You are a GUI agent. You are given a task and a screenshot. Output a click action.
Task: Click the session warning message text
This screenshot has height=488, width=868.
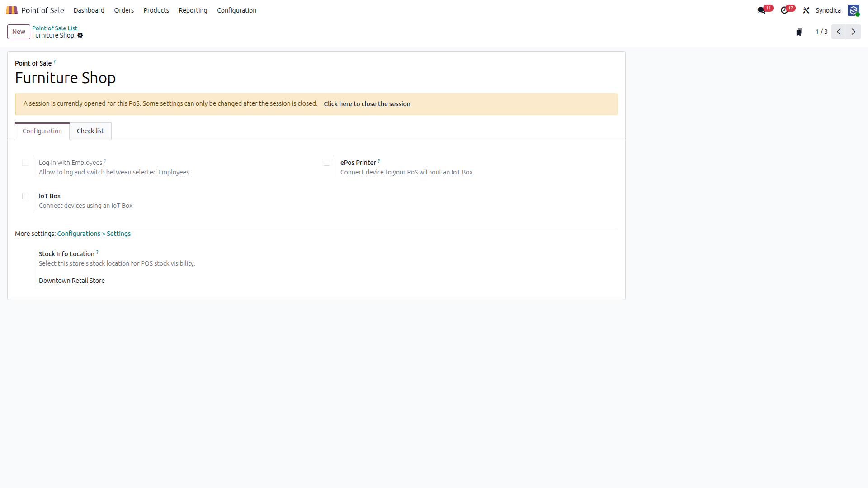click(x=170, y=103)
